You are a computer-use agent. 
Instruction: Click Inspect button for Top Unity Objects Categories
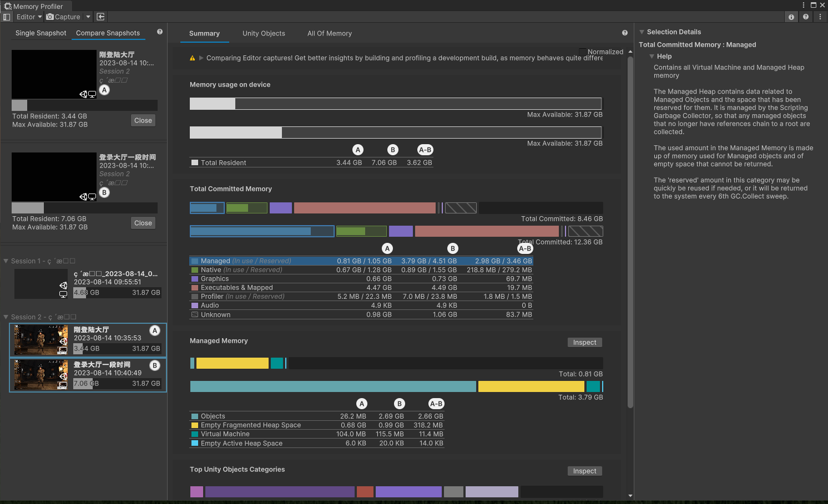(x=584, y=471)
